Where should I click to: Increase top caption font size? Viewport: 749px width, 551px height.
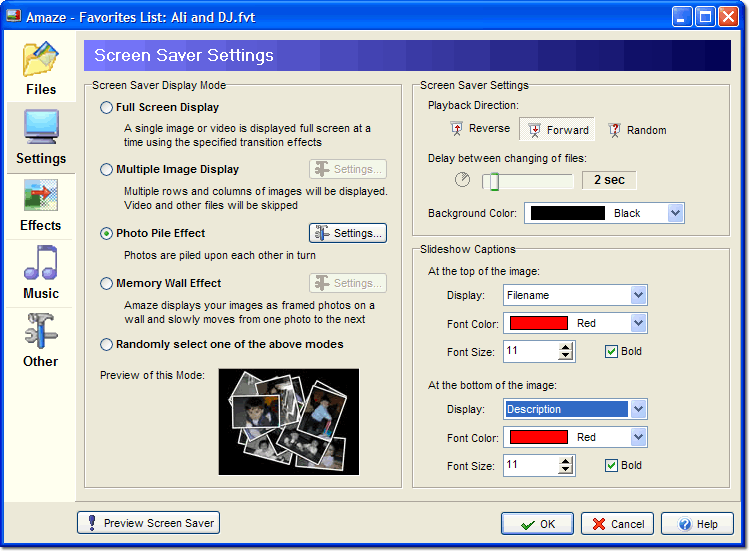click(566, 347)
